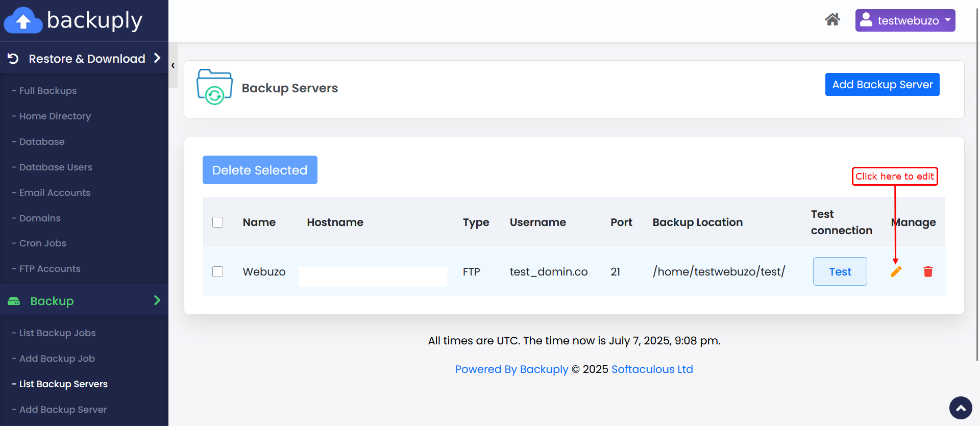Collapse the sidebar with the arrow handle
Screen dimensions: 980x426
tap(173, 65)
